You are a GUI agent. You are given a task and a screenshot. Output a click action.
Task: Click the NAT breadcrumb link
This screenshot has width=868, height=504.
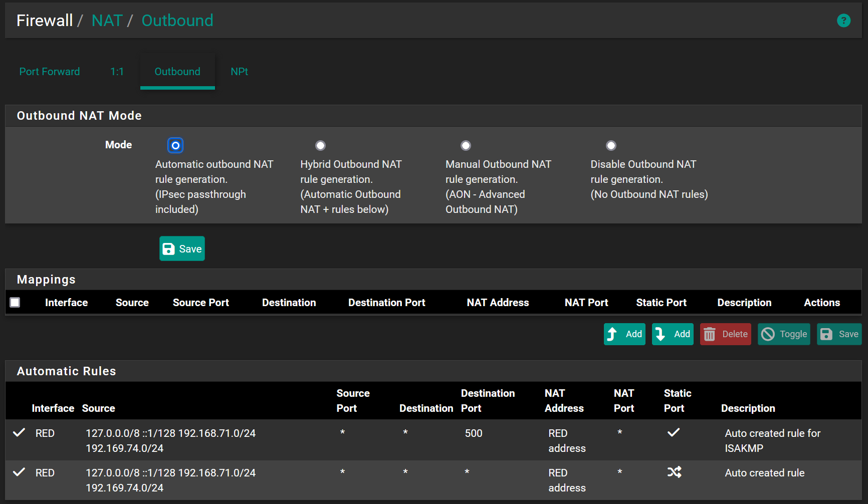tap(107, 21)
